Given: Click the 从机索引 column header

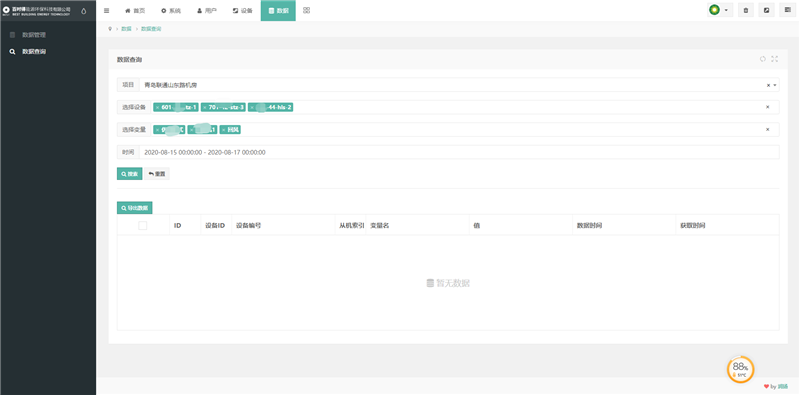Looking at the screenshot, I should point(352,225).
